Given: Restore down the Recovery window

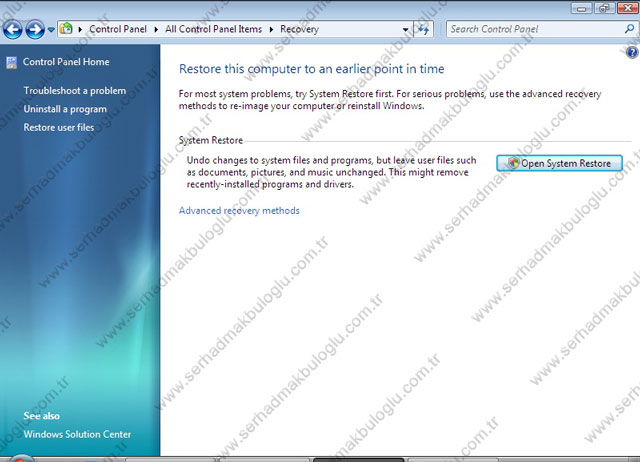Looking at the screenshot, I should (604, 8).
